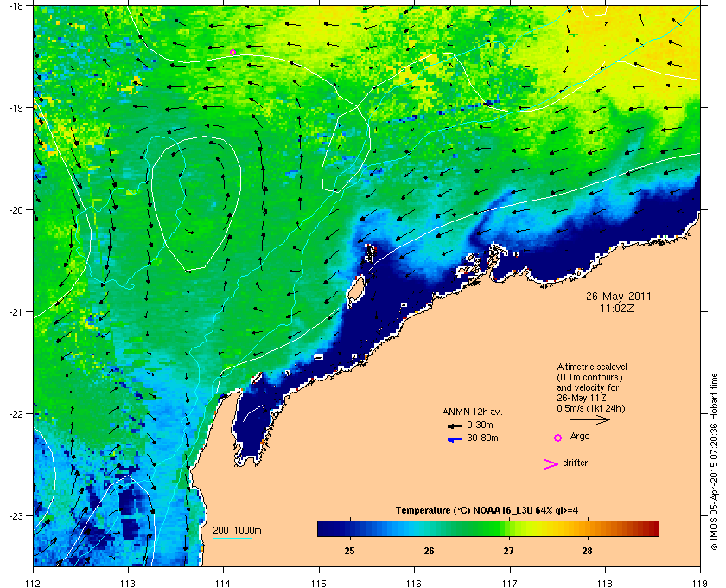Click the longitude 119 axis label
Viewport: 726px width, 588px height.
pos(700,583)
